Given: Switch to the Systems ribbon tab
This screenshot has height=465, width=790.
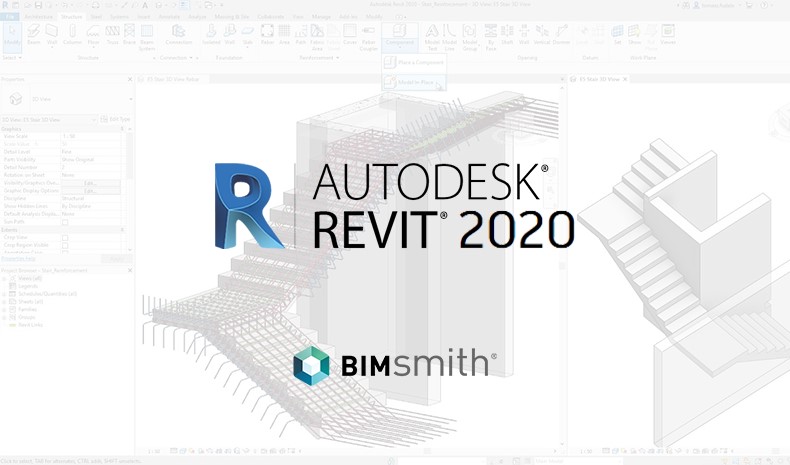Looking at the screenshot, I should tap(119, 17).
